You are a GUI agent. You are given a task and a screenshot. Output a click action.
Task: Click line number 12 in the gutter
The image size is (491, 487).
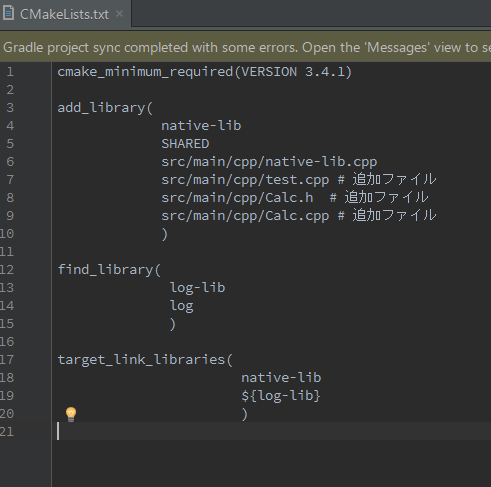[x=7, y=270]
